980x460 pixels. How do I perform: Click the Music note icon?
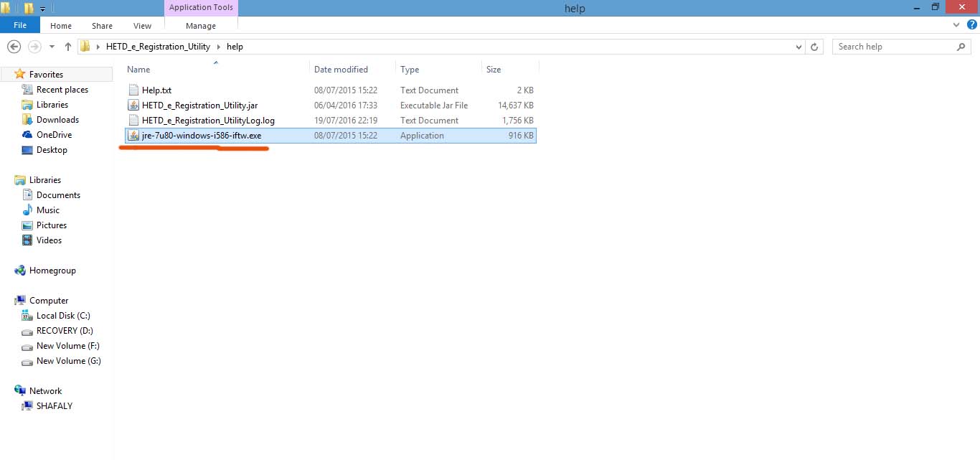(x=27, y=210)
